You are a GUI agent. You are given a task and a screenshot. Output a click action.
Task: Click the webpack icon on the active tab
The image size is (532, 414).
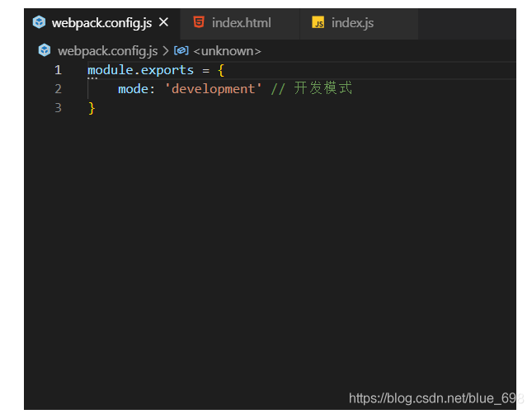click(x=39, y=22)
